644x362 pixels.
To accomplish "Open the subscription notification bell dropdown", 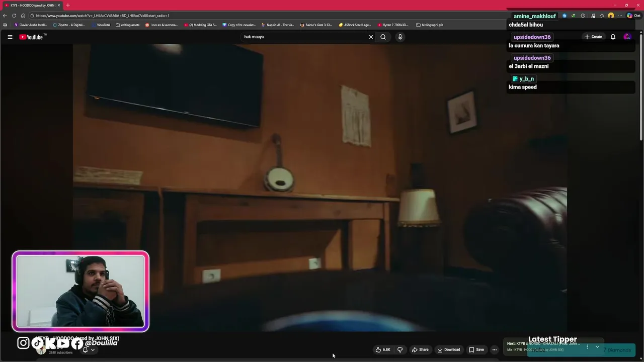I will (89, 350).
